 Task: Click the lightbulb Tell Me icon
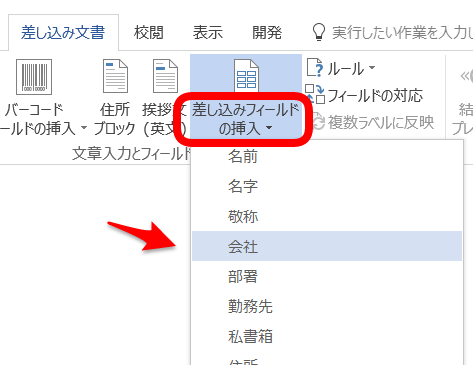point(318,32)
